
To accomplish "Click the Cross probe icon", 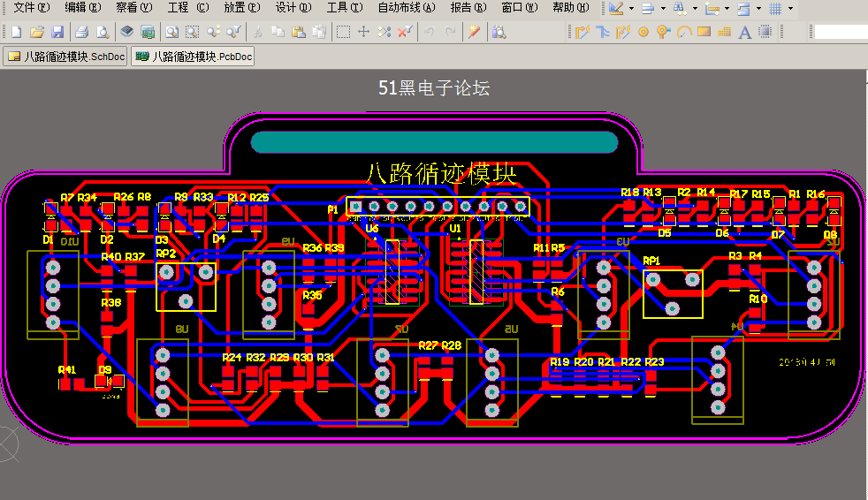I will coord(475,32).
